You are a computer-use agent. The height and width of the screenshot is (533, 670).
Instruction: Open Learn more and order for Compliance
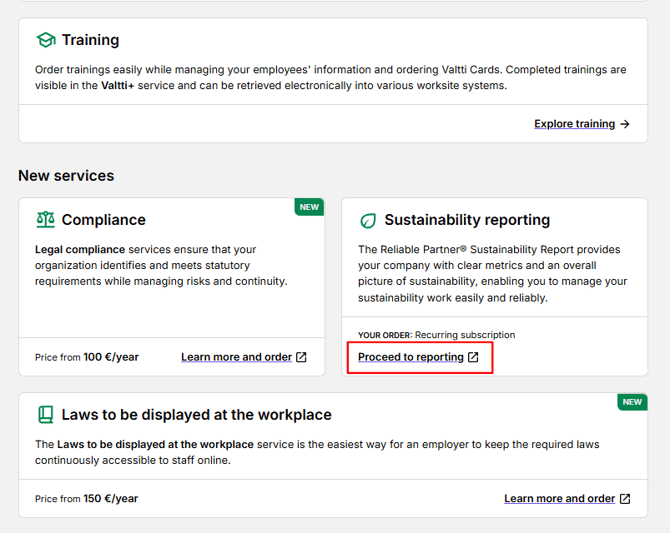click(236, 357)
